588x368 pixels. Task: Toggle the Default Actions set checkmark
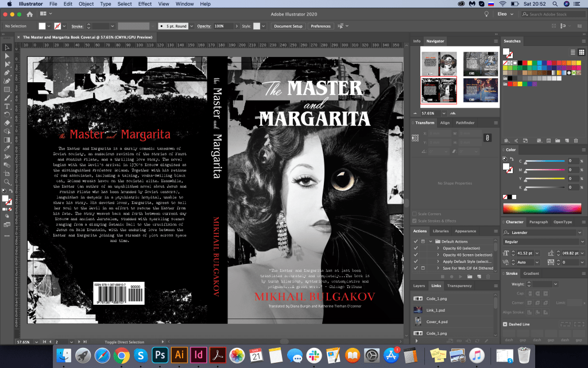point(415,241)
